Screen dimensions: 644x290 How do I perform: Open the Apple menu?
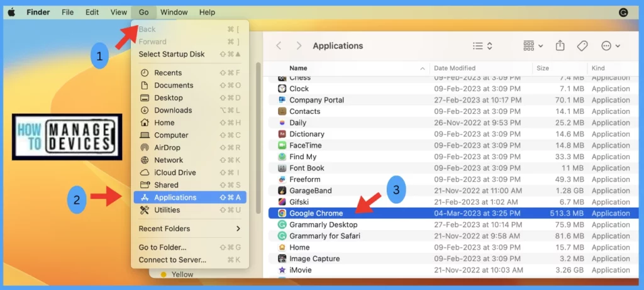pyautogui.click(x=11, y=13)
